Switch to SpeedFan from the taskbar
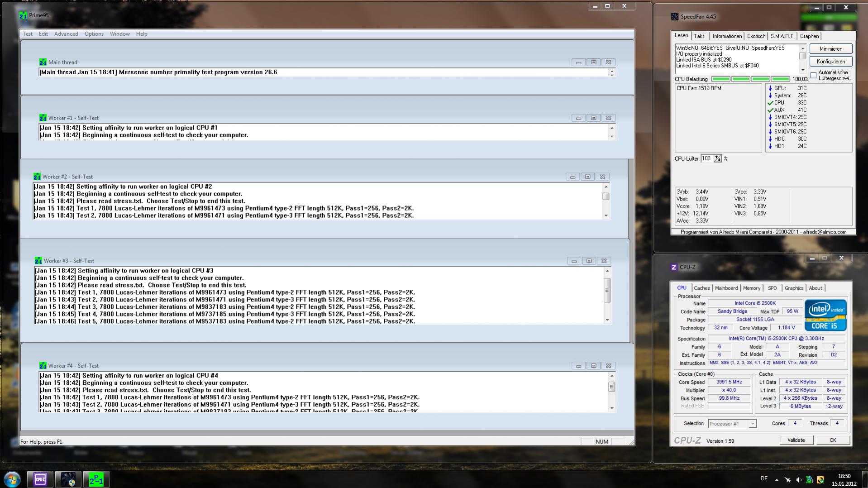The width and height of the screenshot is (868, 488). (68, 479)
